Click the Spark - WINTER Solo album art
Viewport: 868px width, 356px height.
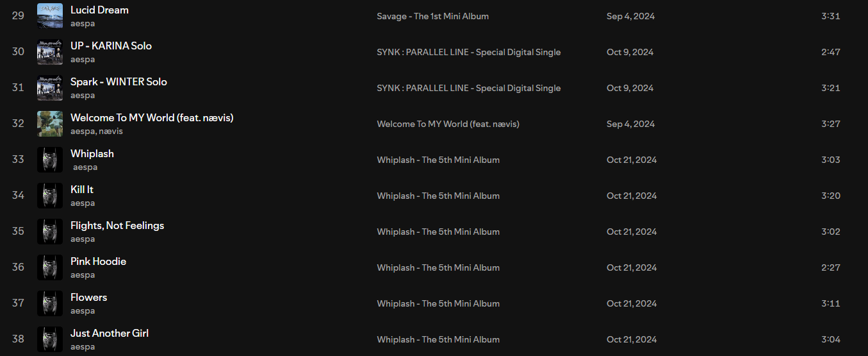(50, 88)
